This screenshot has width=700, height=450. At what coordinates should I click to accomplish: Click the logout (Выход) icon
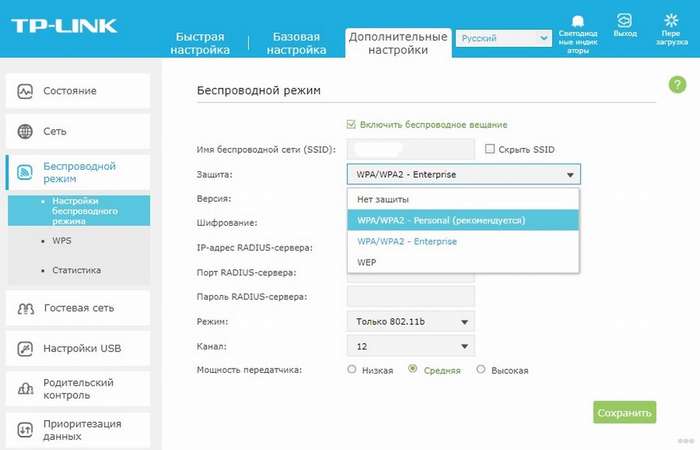coord(625,20)
